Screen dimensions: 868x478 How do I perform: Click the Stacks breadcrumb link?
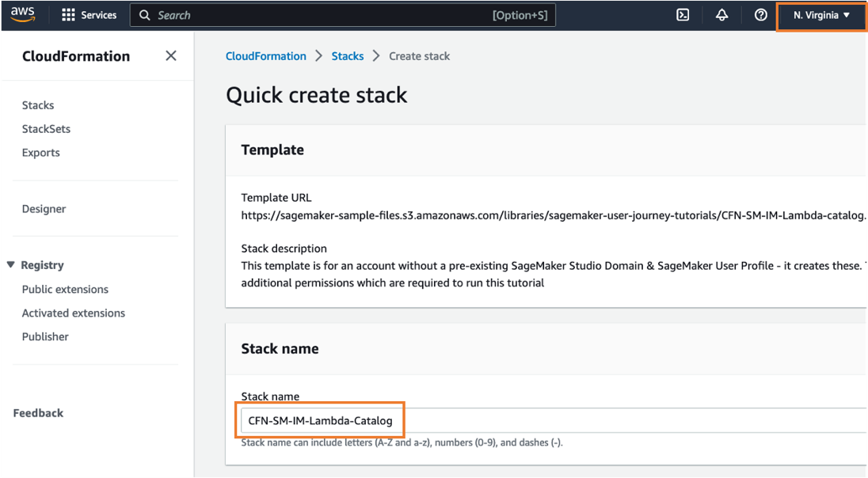pos(348,55)
